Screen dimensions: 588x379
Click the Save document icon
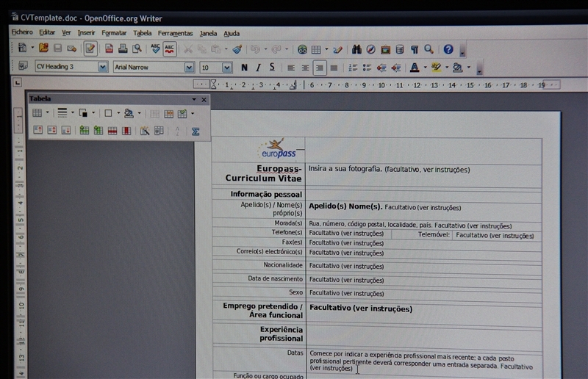point(57,48)
